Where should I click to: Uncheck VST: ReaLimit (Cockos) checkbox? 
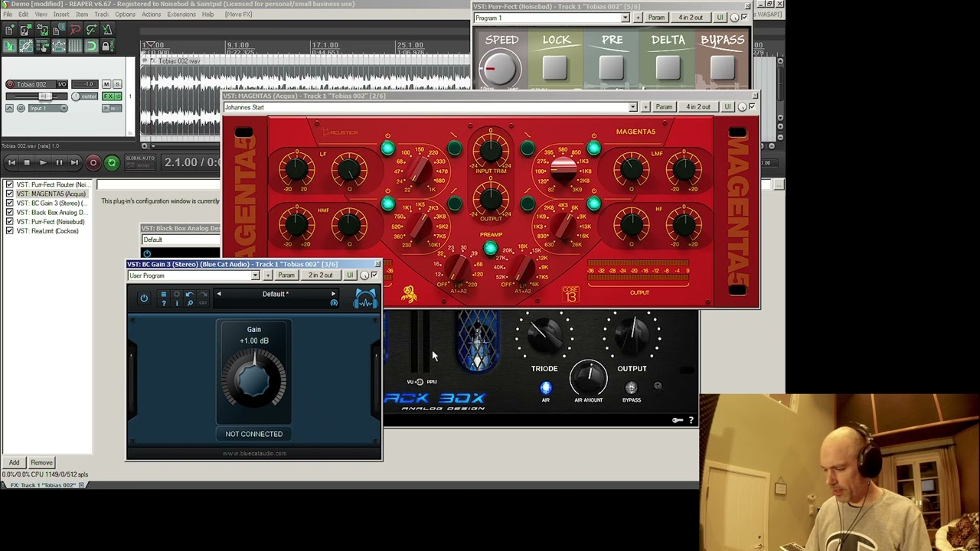coord(9,230)
